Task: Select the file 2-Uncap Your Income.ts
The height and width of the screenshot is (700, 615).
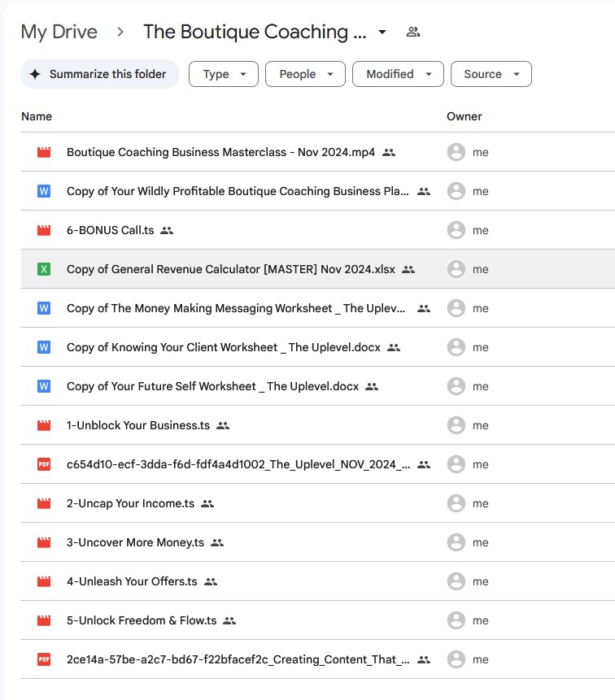Action: click(x=130, y=503)
